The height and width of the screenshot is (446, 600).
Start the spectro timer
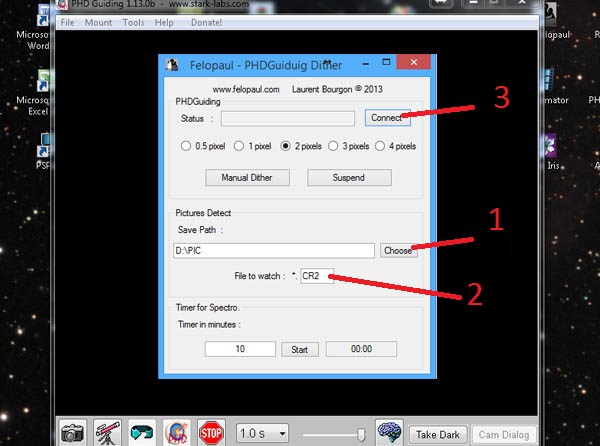[300, 349]
